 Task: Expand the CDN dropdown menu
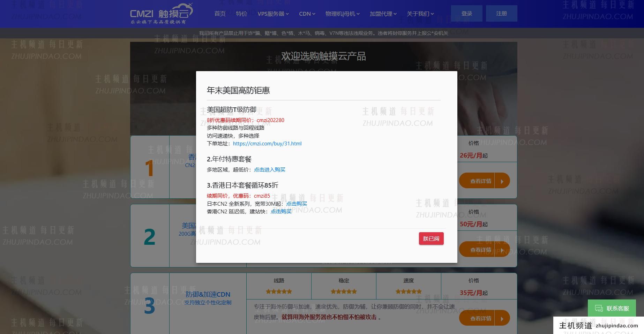point(307,14)
